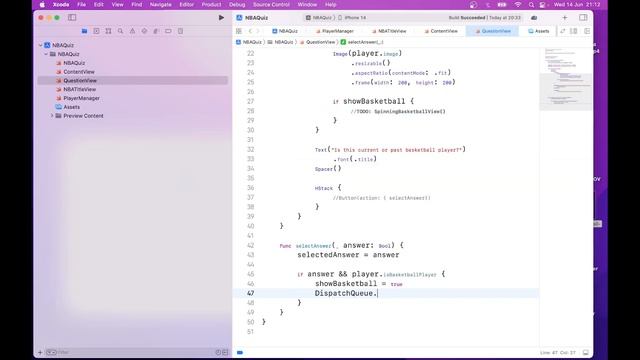The image size is (640, 360).
Task: Open related items grid menu
Action: tap(239, 31)
